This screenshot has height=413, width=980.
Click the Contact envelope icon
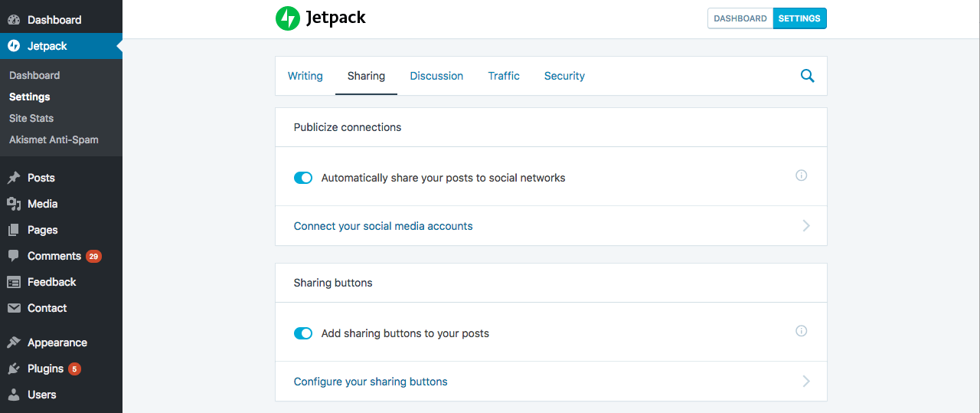point(14,308)
